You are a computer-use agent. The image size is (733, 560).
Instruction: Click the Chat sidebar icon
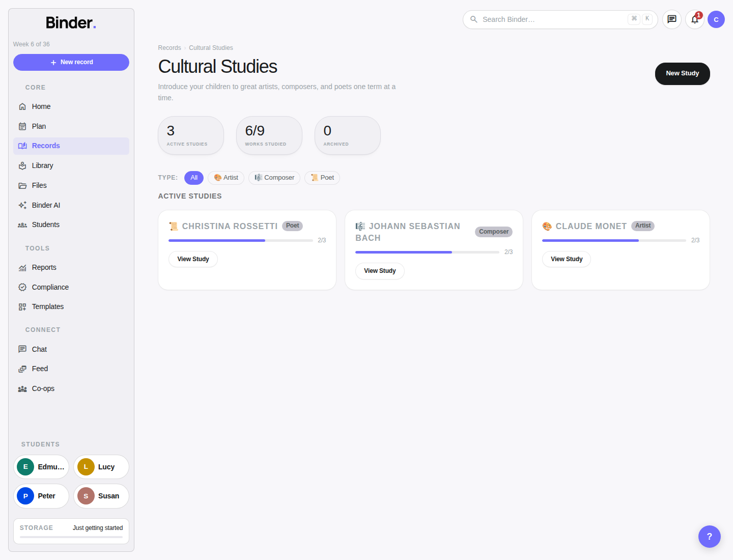(22, 349)
